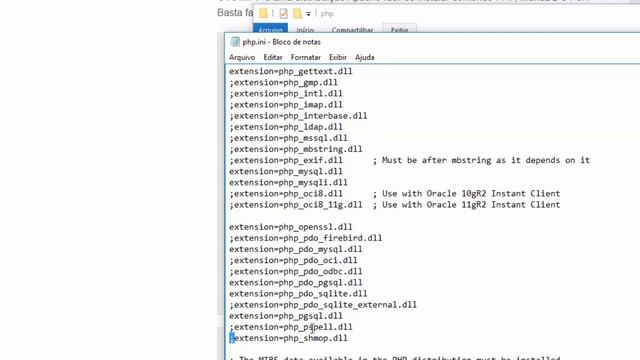Click the line extension=php_pdo_pgsql.dll

pyautogui.click(x=296, y=282)
